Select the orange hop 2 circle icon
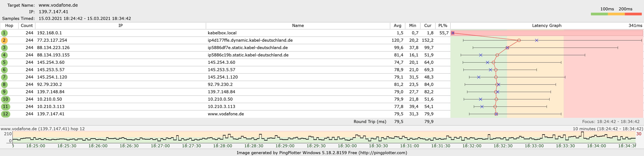This screenshot has height=156, width=644. [4, 41]
